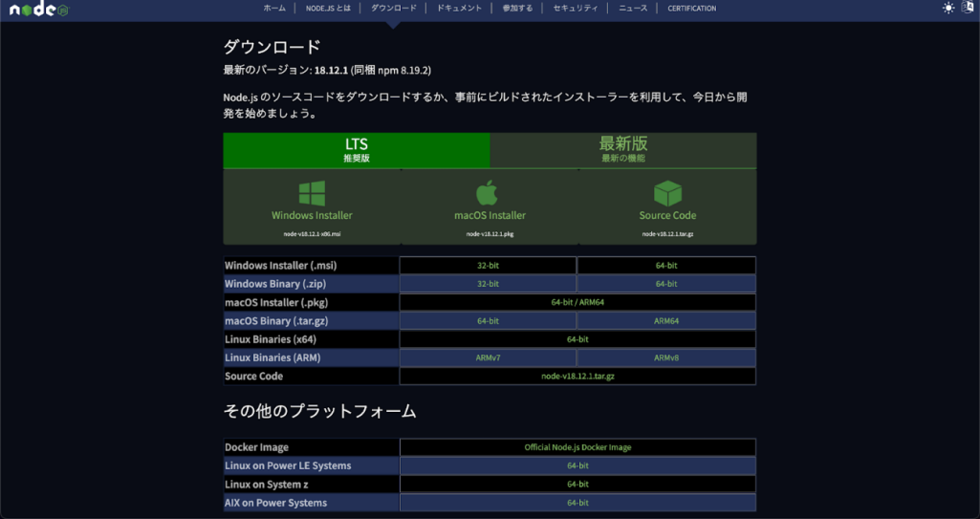This screenshot has height=519, width=980.
Task: Click the macOS Binary (.tar.gz) row label
Action: [276, 320]
